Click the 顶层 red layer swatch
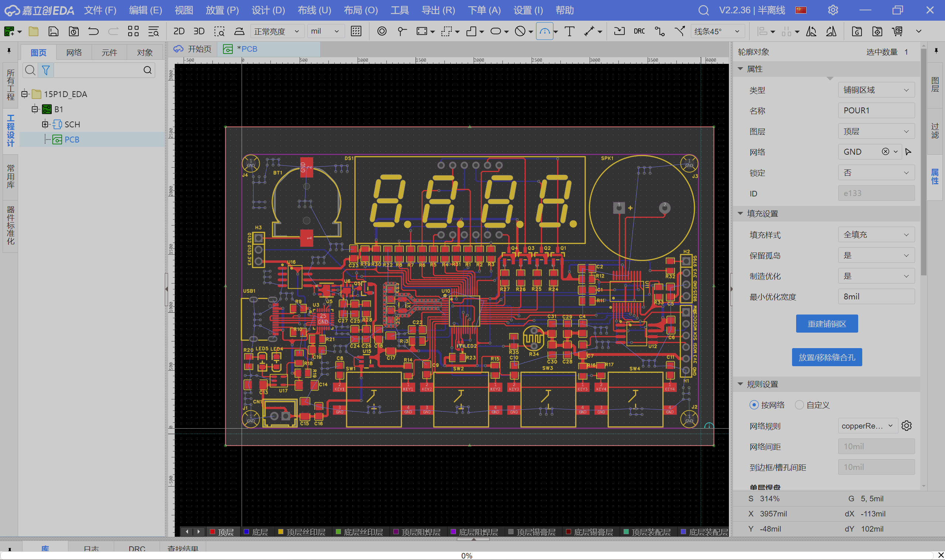Image resolution: width=945 pixels, height=560 pixels. click(x=212, y=532)
